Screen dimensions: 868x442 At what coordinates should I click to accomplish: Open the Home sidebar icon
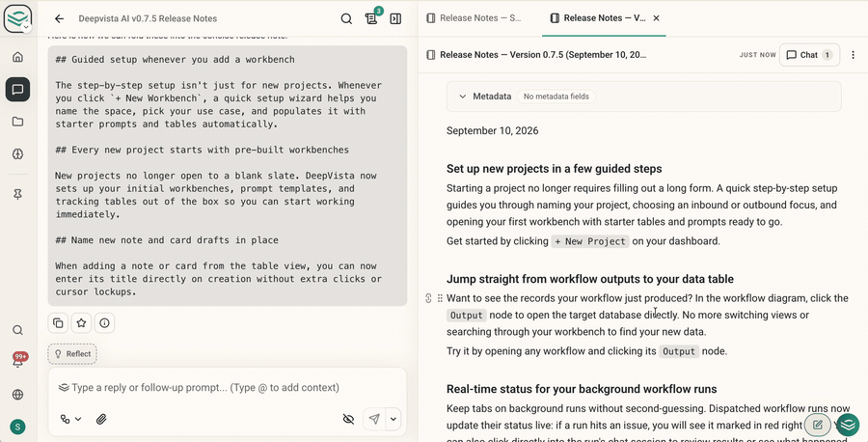tap(17, 57)
